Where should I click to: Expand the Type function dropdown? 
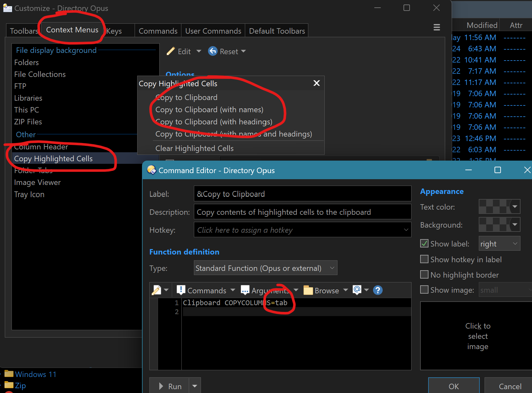[x=266, y=268]
